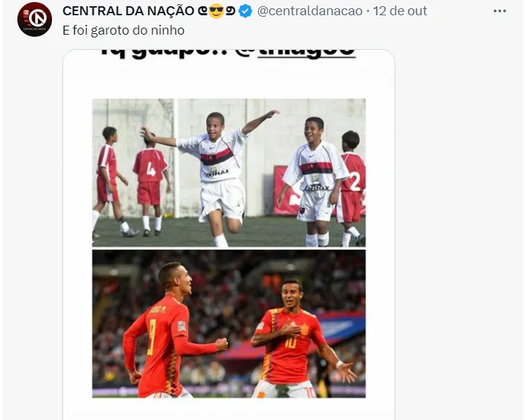Open the tweet via the 12 de out timestamp
The height and width of the screenshot is (420, 525).
(400, 11)
